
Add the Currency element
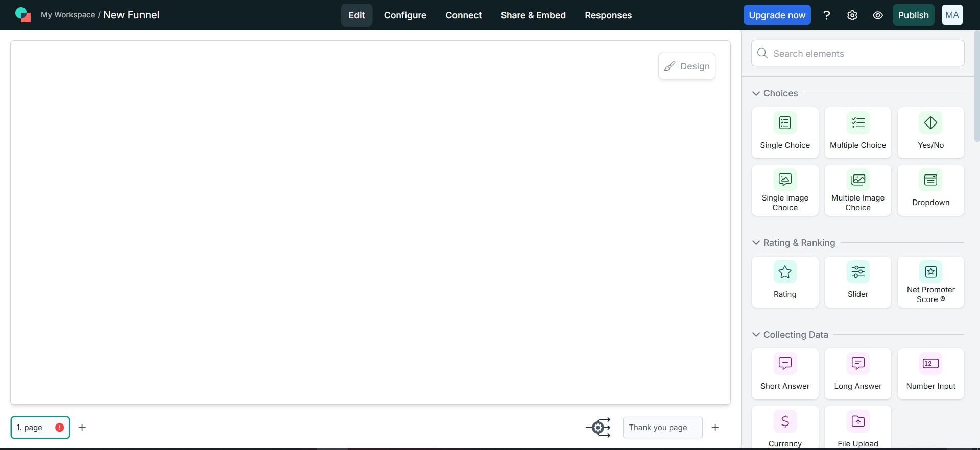785,428
